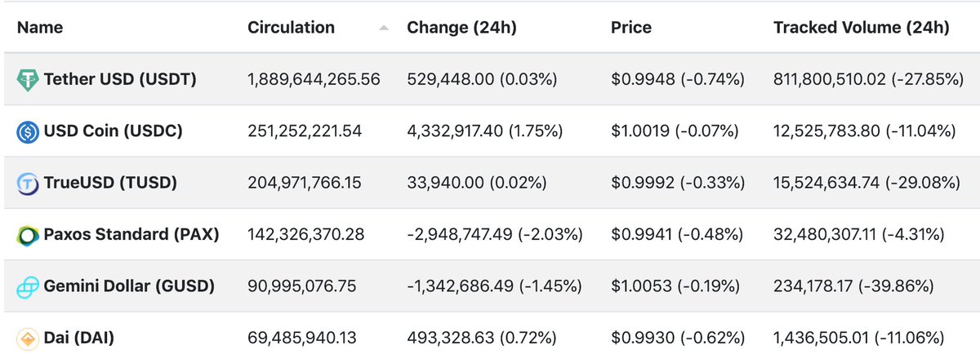Click the Dai logo icon
Screen dimensions: 980x363
(x=28, y=338)
